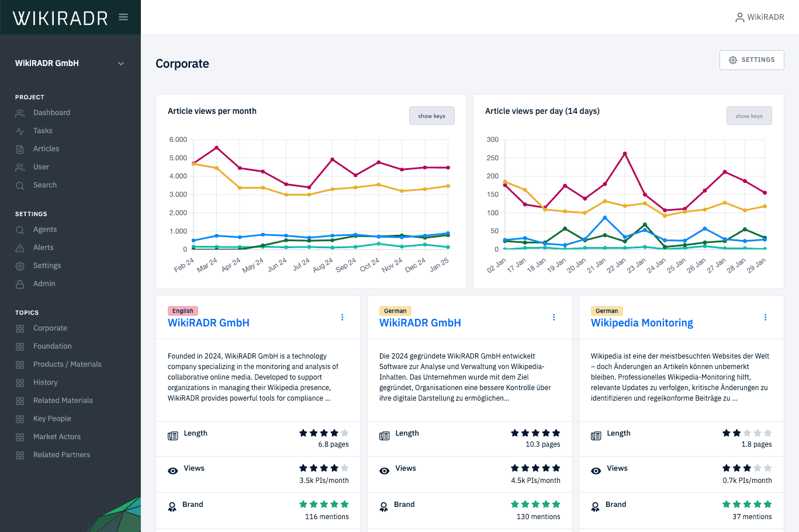
Task: Click the Views star rating on the Wikipedia Monitoring card
Action: pos(747,468)
